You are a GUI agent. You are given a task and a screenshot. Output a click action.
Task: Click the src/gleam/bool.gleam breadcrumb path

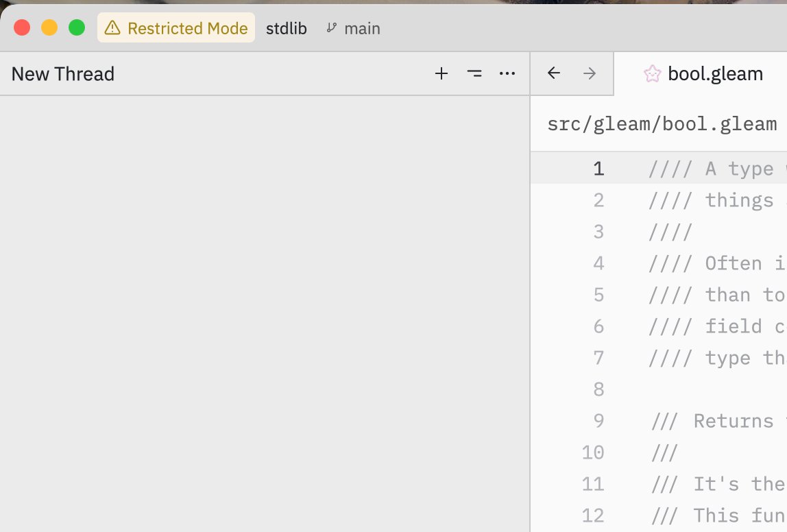pyautogui.click(x=662, y=124)
